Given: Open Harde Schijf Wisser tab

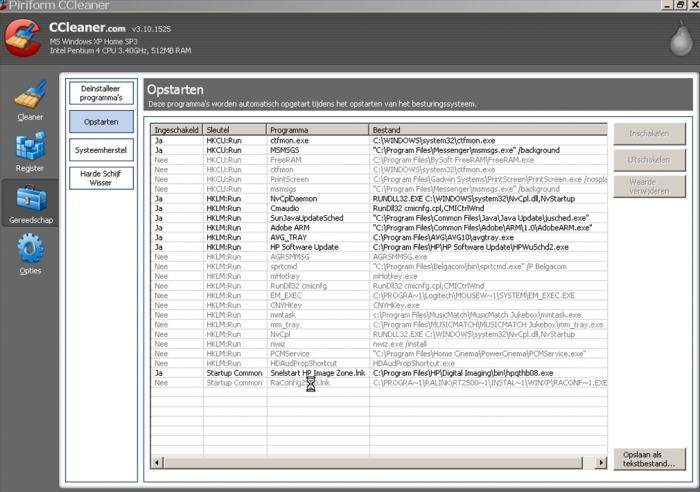Looking at the screenshot, I should (101, 178).
